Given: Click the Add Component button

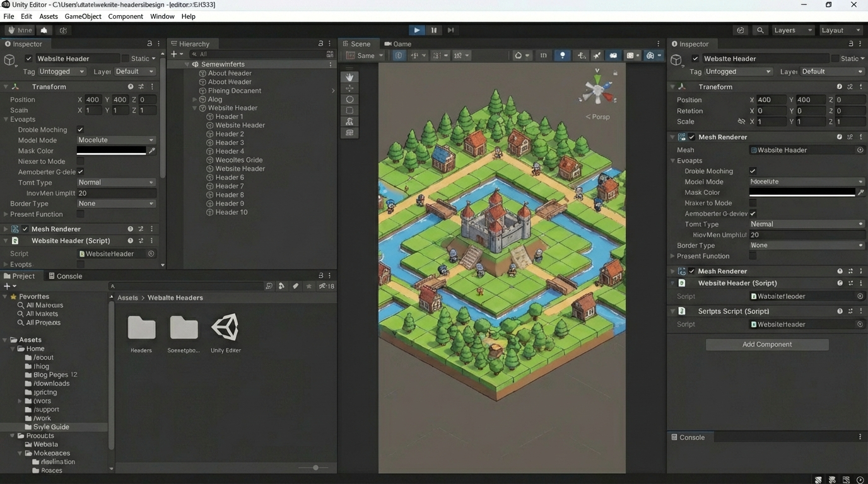Looking at the screenshot, I should coord(766,345).
